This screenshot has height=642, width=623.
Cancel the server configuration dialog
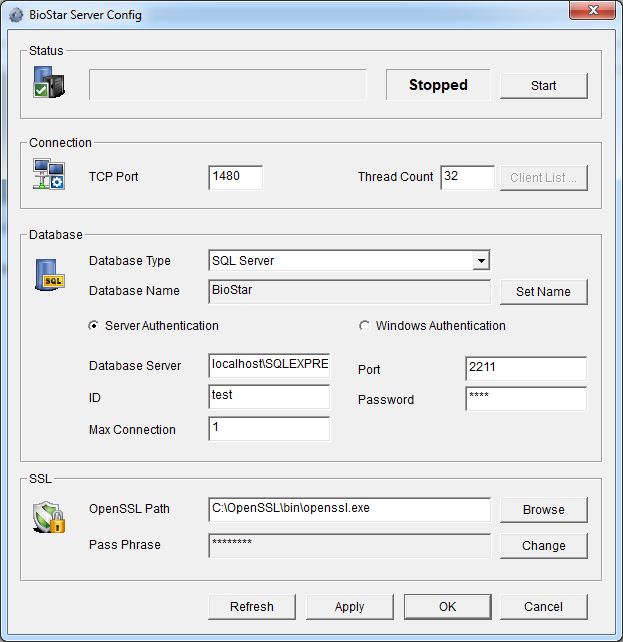(543, 607)
